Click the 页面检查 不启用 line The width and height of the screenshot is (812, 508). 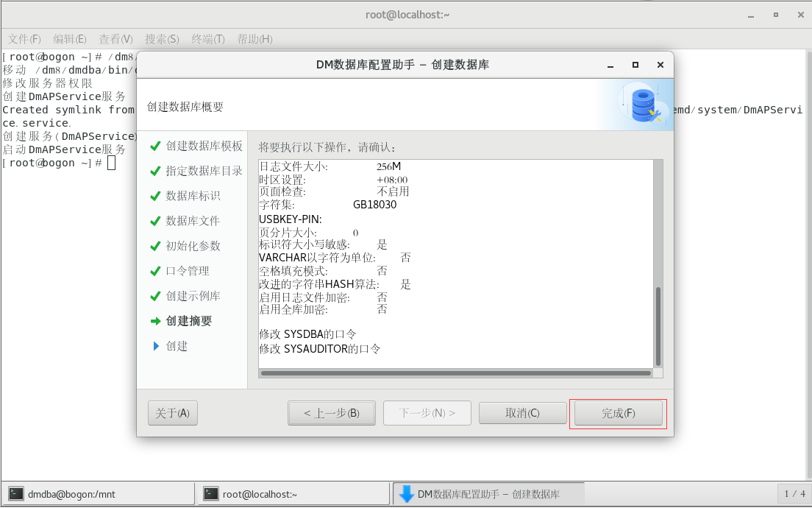(x=334, y=192)
